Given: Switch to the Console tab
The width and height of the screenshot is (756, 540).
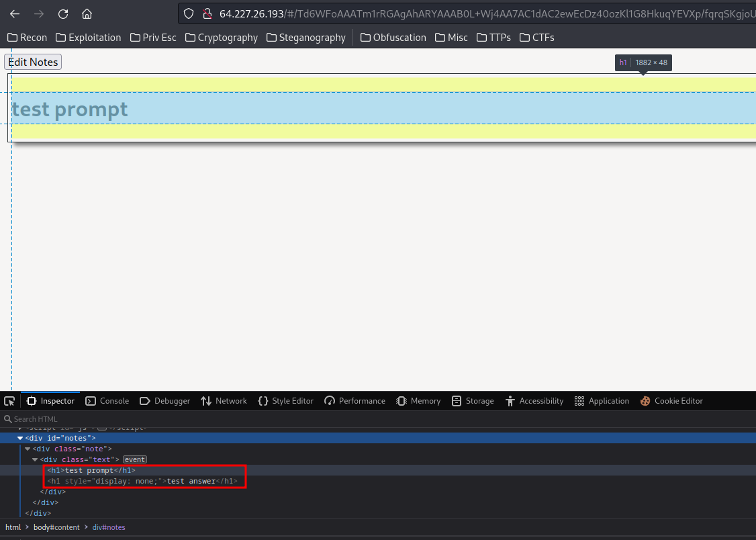Looking at the screenshot, I should (x=107, y=401).
